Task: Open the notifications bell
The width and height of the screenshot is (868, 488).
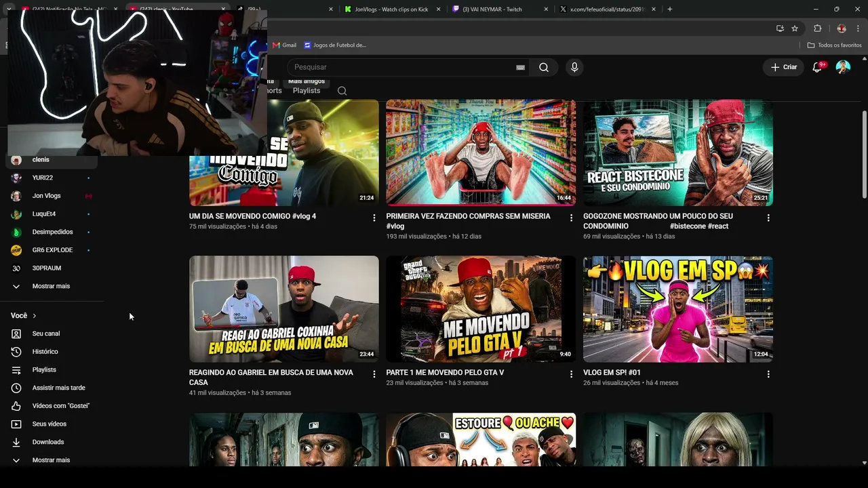Action: 817,67
